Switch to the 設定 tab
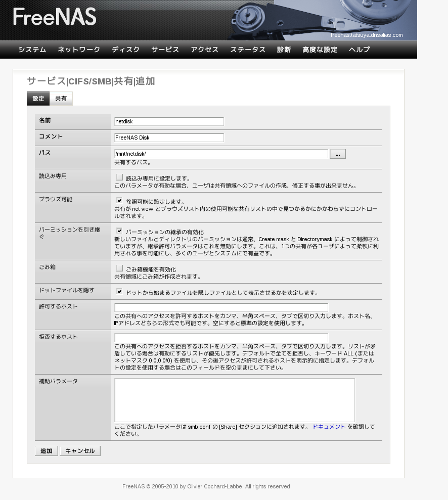Image resolution: width=448 pixels, height=500 pixels. pos(38,99)
